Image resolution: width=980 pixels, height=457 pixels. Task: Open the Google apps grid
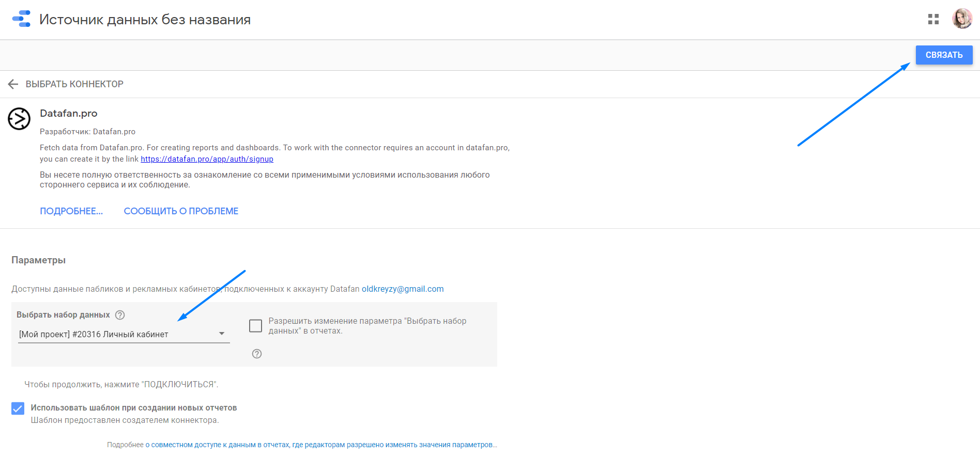pyautogui.click(x=933, y=19)
